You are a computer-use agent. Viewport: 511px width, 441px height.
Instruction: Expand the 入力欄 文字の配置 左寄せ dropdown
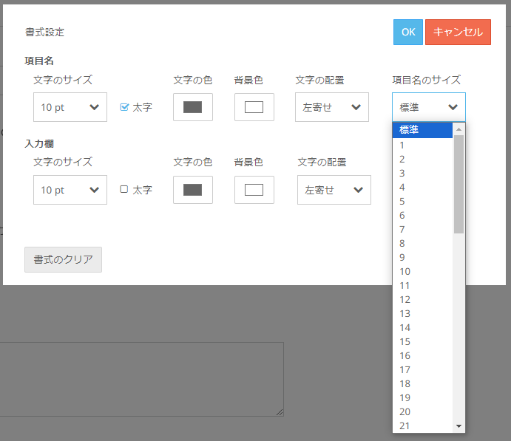334,190
